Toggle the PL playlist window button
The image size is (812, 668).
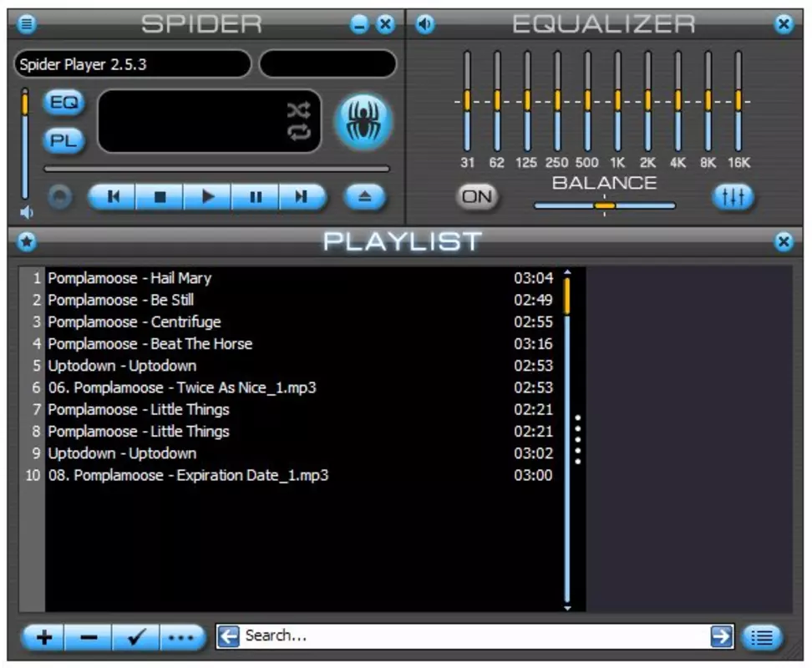tap(63, 141)
